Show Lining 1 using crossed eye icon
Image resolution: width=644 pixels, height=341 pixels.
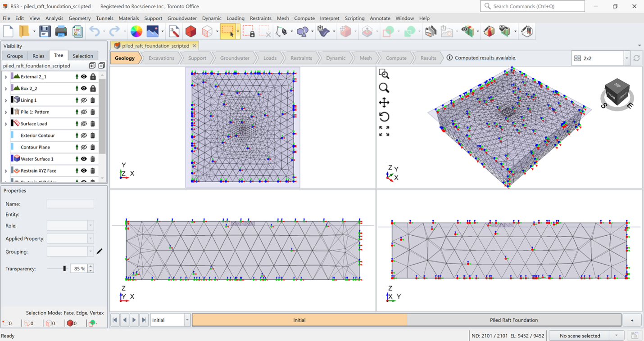coord(84,100)
